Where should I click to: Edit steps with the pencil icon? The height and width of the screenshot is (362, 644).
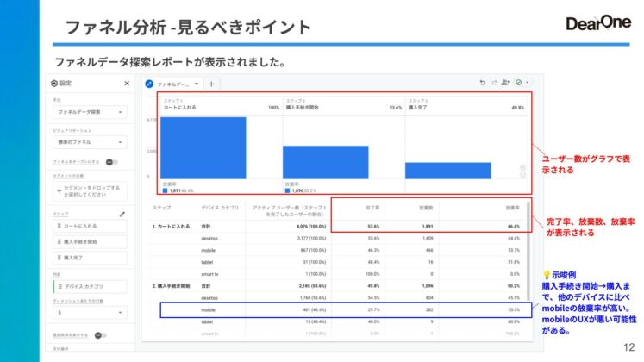(x=122, y=215)
